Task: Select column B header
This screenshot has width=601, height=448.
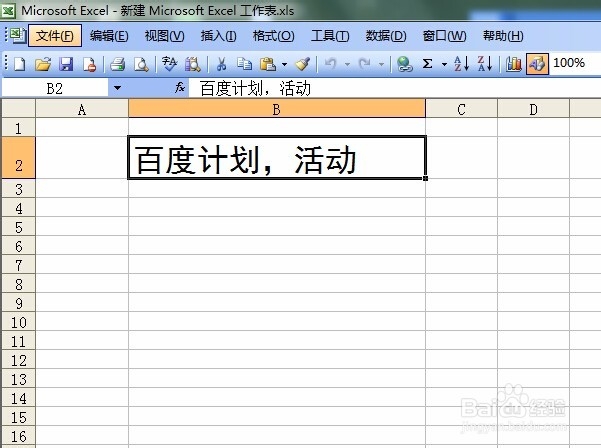Action: [277, 108]
